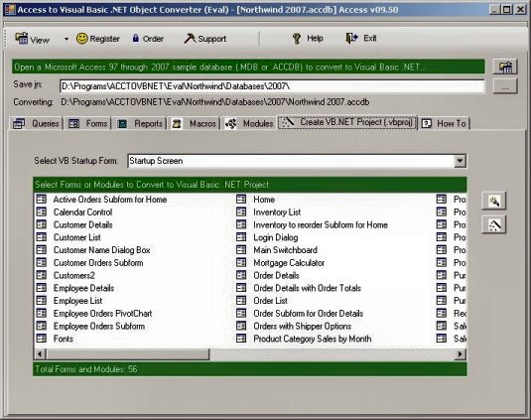Click the horizontal scrollbar thumb
Screen dimensions: 531x420
(x=128, y=354)
